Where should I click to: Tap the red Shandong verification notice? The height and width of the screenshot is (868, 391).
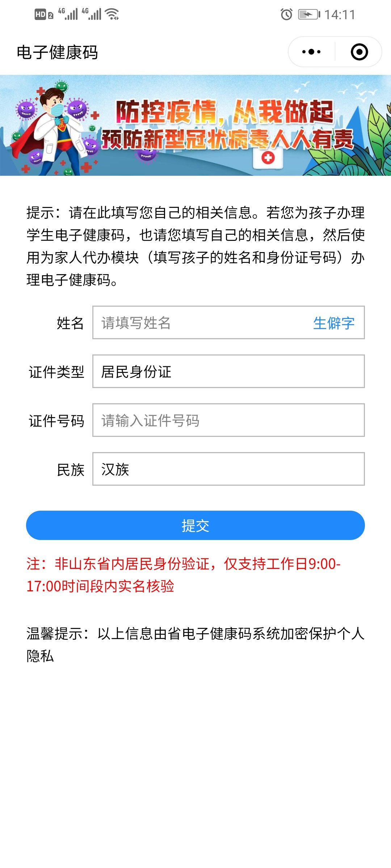(183, 575)
